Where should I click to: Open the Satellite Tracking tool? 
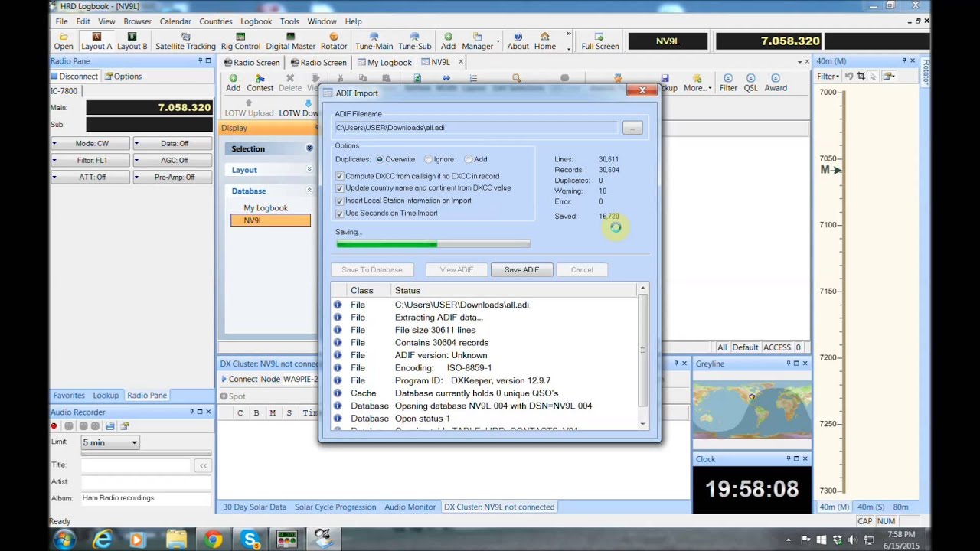185,41
